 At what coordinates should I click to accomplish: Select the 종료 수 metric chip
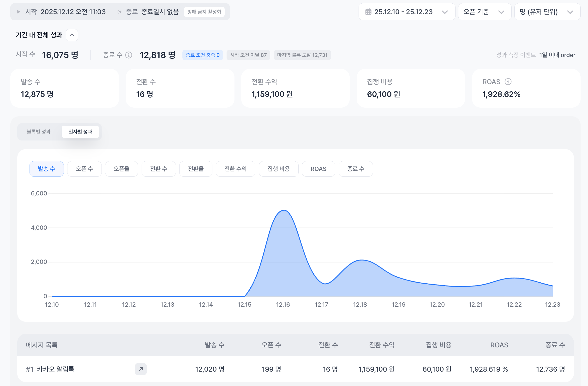click(355, 169)
